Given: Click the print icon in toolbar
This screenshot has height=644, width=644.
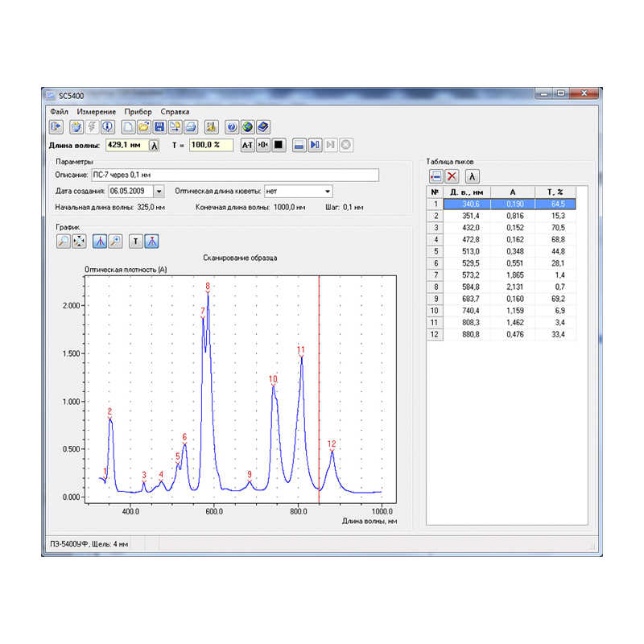Looking at the screenshot, I should point(191,126).
